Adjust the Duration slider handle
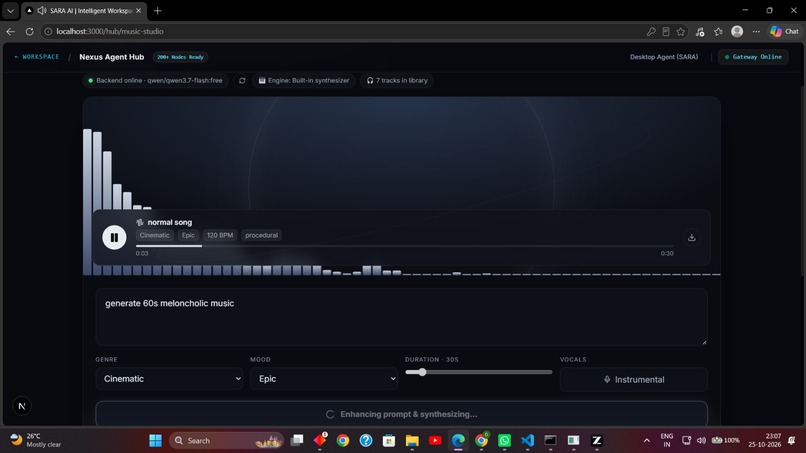The image size is (806, 453). coord(422,372)
